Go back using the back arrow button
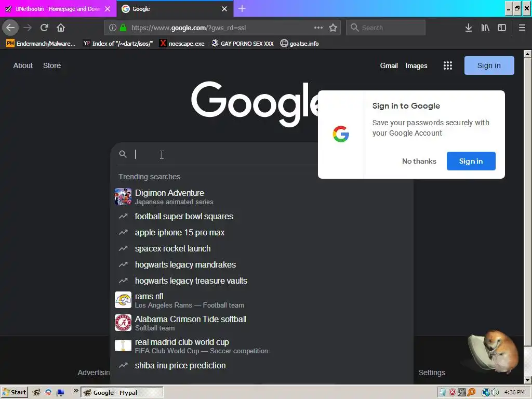 pos(10,28)
